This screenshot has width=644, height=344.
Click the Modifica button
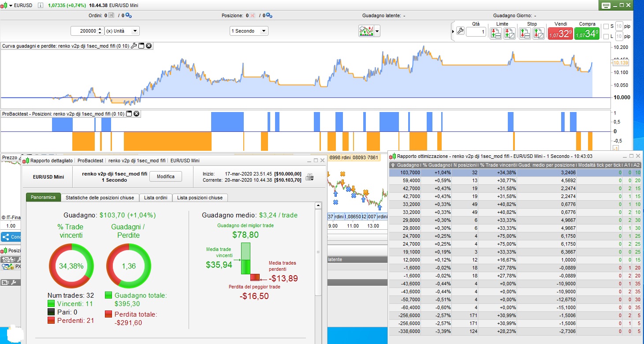coord(165,176)
